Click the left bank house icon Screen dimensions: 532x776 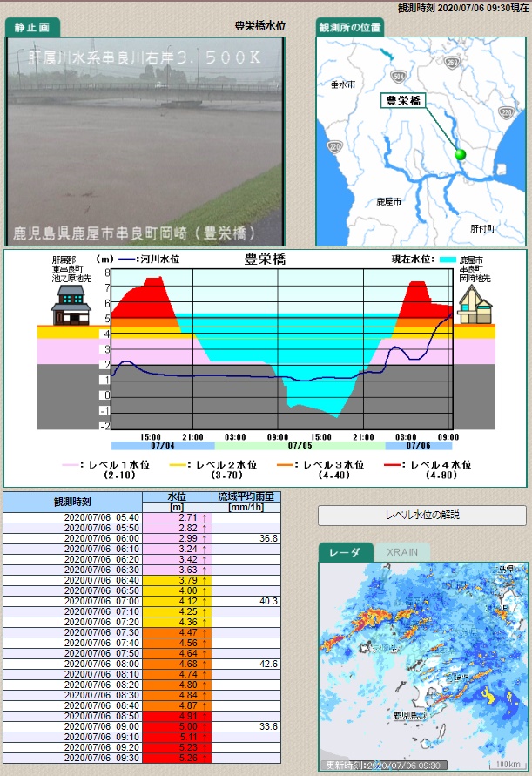click(71, 305)
